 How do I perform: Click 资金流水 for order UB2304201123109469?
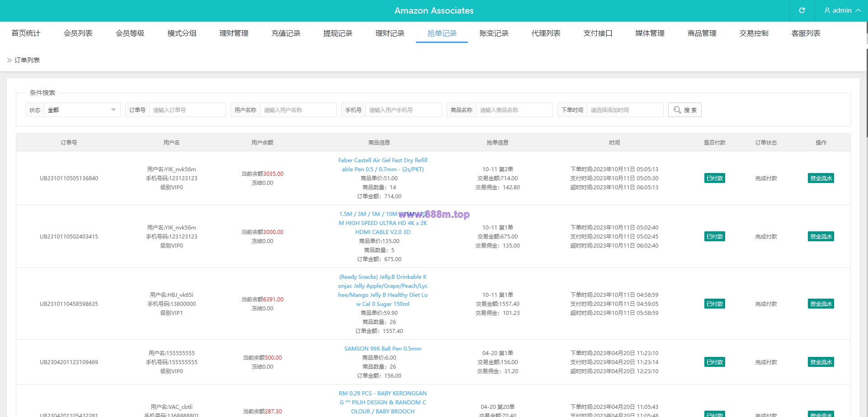(x=821, y=362)
